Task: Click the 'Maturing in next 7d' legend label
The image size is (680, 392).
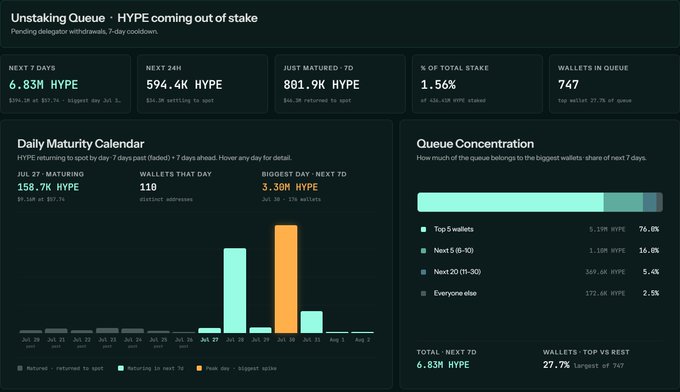Action: (x=155, y=368)
